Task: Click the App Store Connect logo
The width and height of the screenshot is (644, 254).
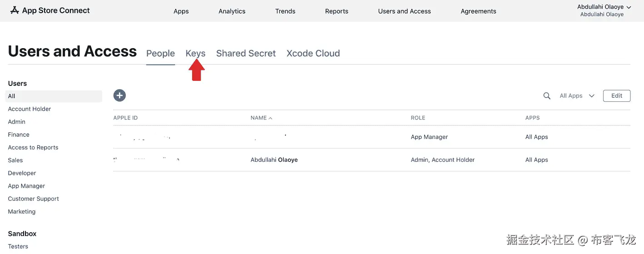Action: (x=50, y=10)
